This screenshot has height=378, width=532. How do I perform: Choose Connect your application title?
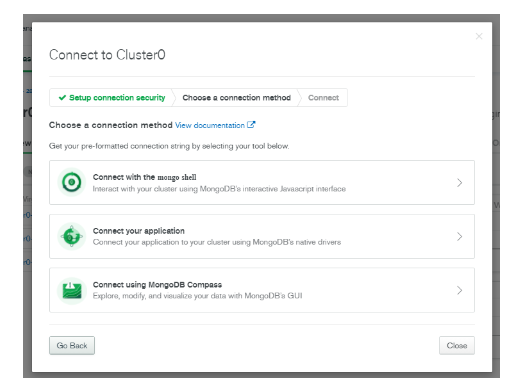click(x=139, y=231)
